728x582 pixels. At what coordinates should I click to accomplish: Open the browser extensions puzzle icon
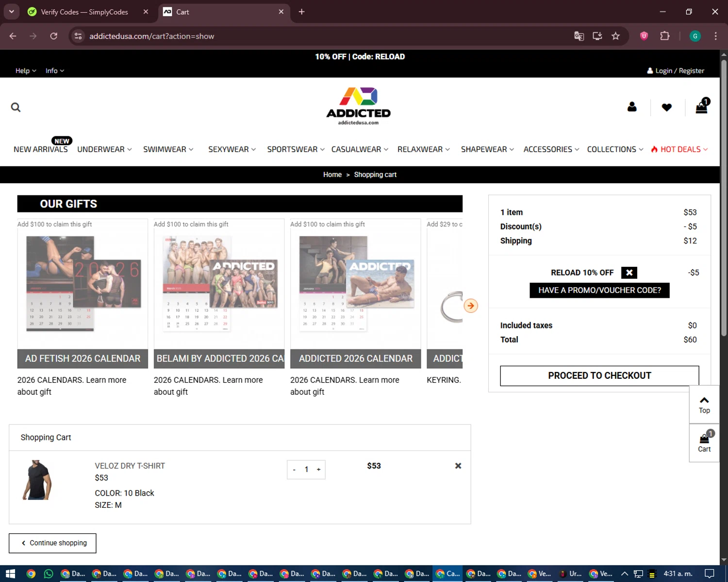[x=665, y=36]
